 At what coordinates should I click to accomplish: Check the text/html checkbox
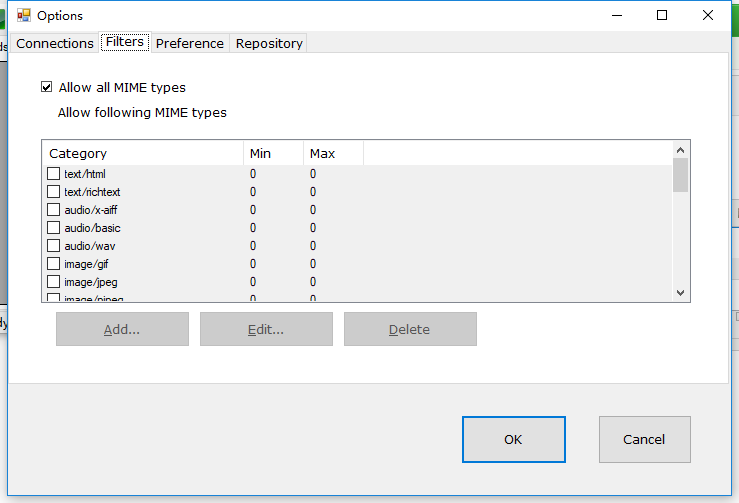click(x=53, y=173)
